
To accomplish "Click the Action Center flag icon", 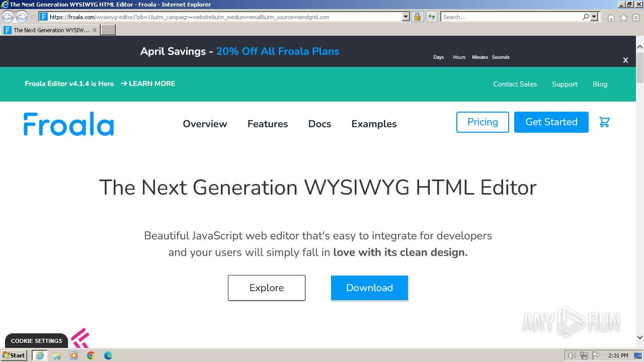I will pos(596,355).
